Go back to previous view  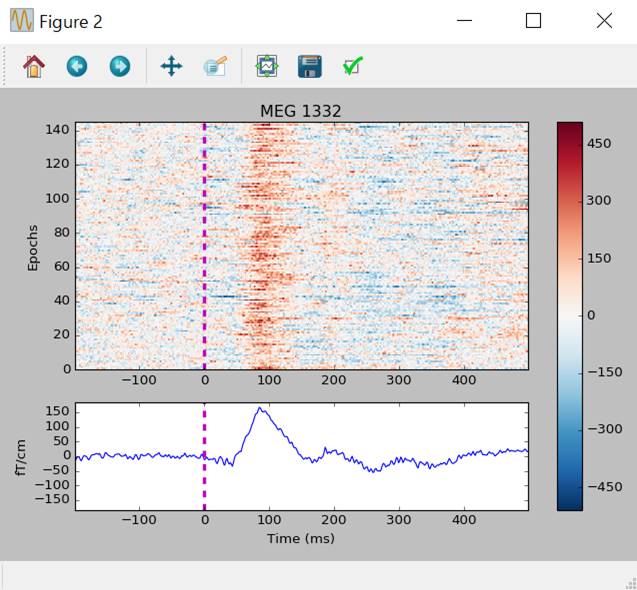(77, 67)
